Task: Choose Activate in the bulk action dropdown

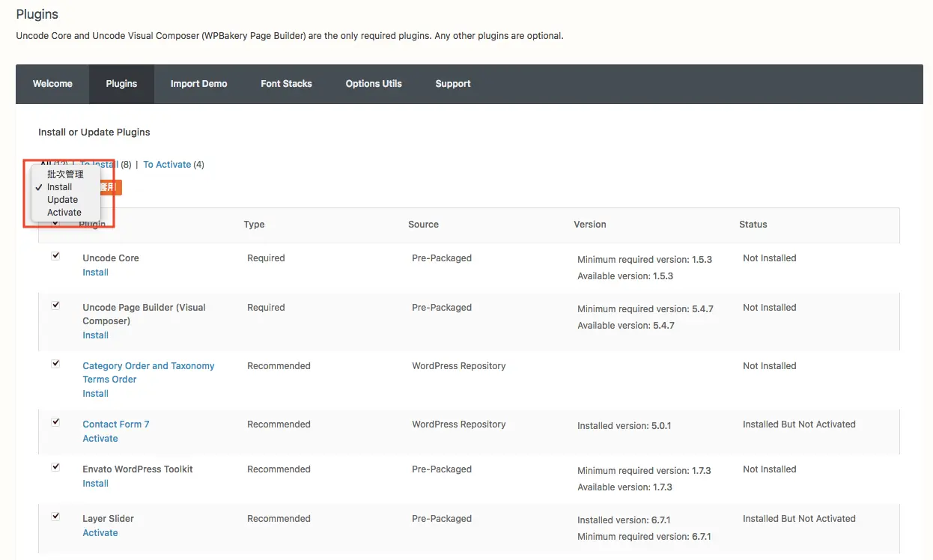Action: click(x=65, y=213)
